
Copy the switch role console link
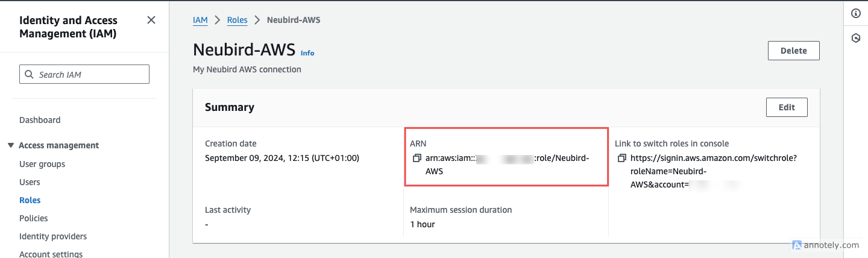pyautogui.click(x=621, y=159)
